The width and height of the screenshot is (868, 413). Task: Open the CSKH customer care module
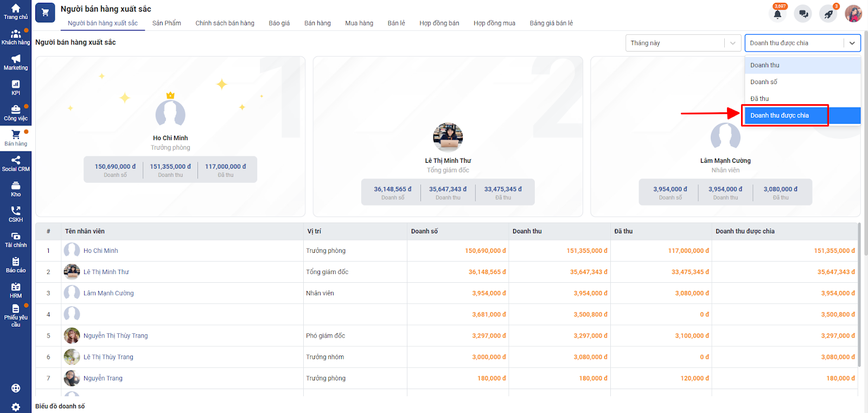[16, 215]
